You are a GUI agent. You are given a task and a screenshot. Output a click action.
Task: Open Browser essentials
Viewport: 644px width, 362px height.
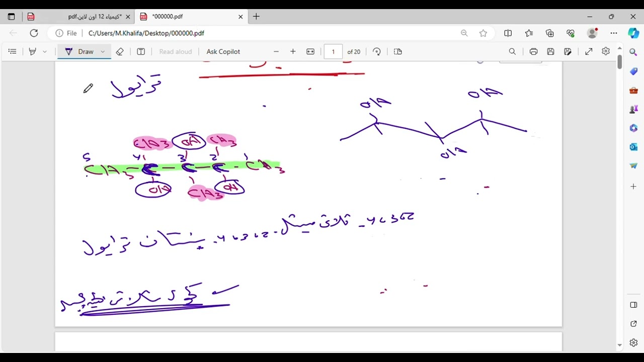pyautogui.click(x=571, y=33)
